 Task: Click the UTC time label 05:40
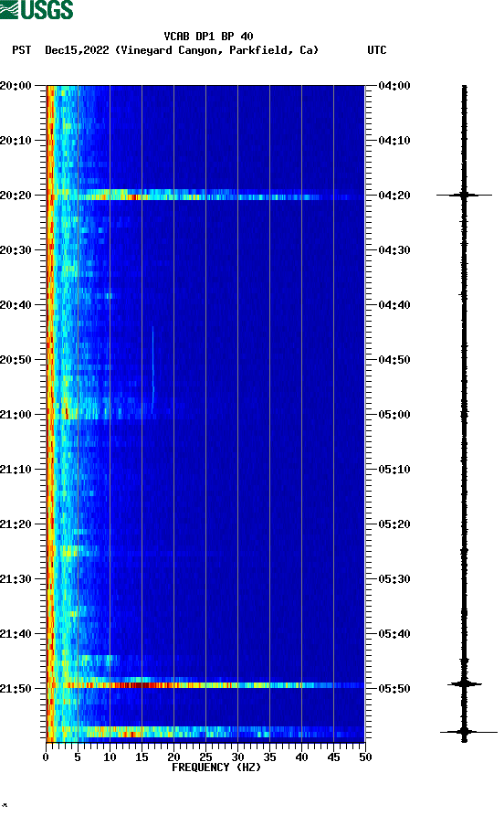(394, 634)
